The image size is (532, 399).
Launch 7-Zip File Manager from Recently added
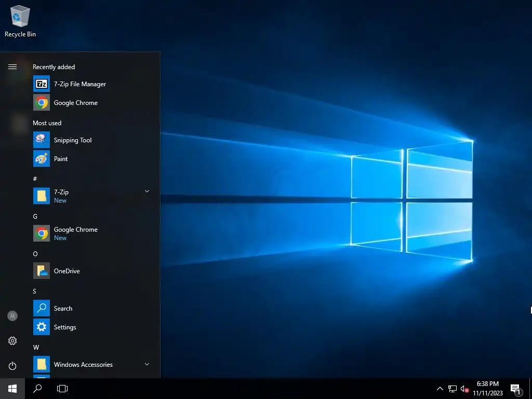pyautogui.click(x=96, y=84)
